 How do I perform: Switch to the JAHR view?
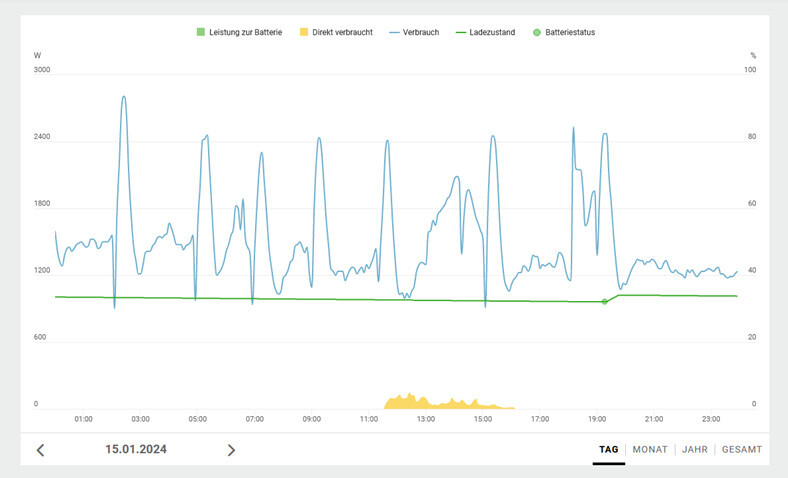pos(695,450)
